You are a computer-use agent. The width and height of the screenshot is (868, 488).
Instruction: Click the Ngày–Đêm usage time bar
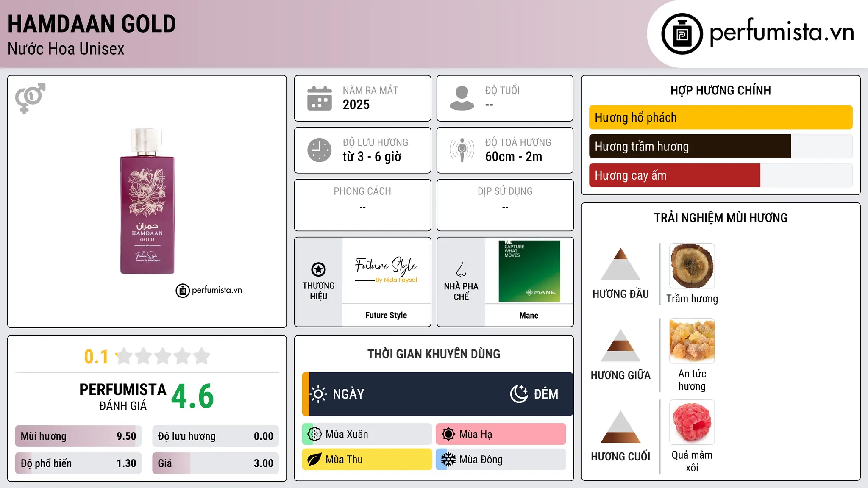click(x=437, y=394)
